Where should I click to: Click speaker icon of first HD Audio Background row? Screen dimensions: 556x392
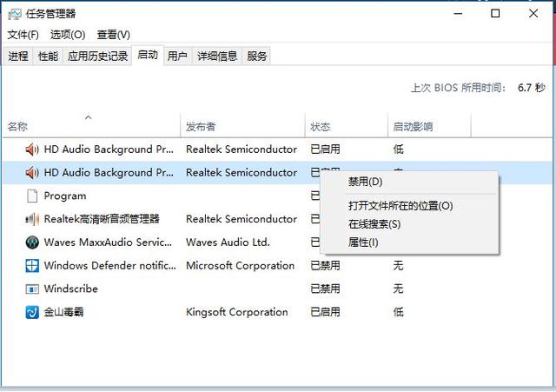pyautogui.click(x=32, y=149)
